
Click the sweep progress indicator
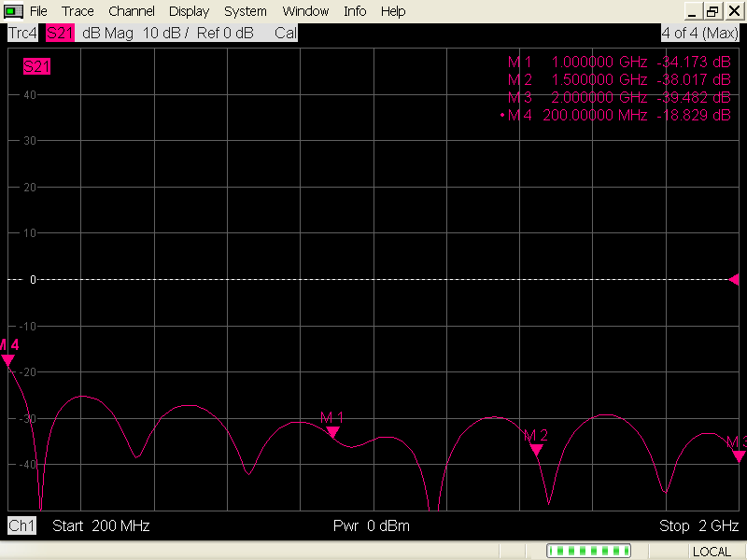pos(588,551)
